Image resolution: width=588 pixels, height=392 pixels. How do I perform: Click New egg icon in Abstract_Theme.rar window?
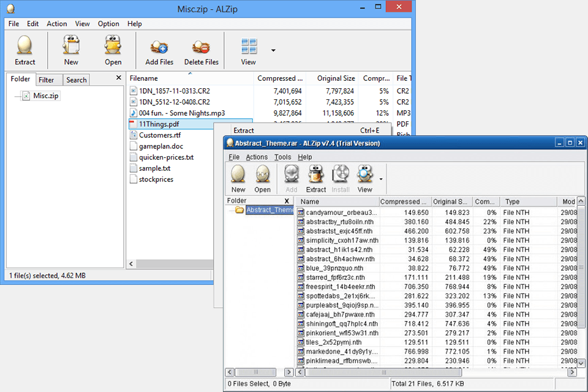(238, 174)
